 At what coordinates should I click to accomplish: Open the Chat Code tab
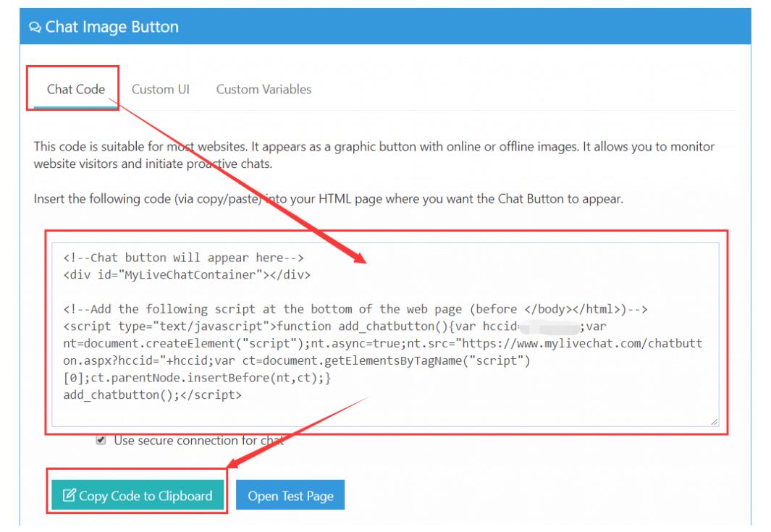pos(76,89)
